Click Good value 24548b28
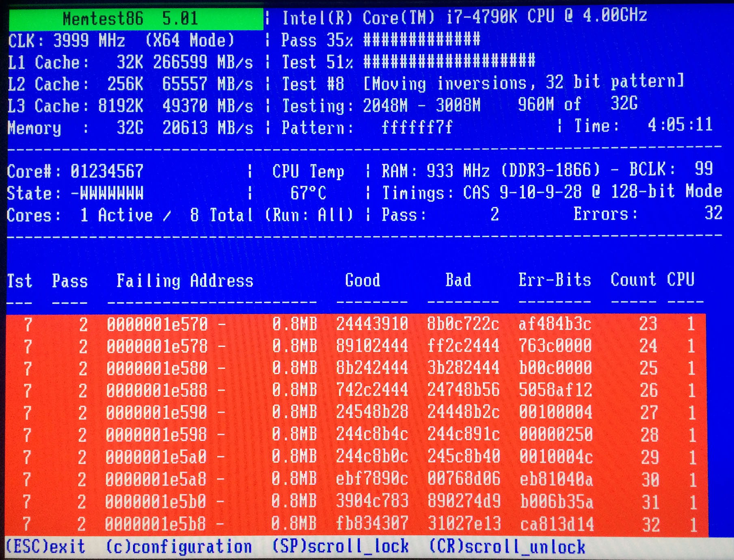 tap(372, 412)
